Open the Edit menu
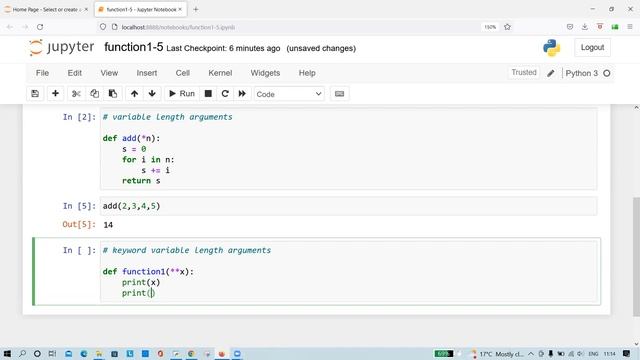Viewport: 640px width, 360px height. point(75,73)
